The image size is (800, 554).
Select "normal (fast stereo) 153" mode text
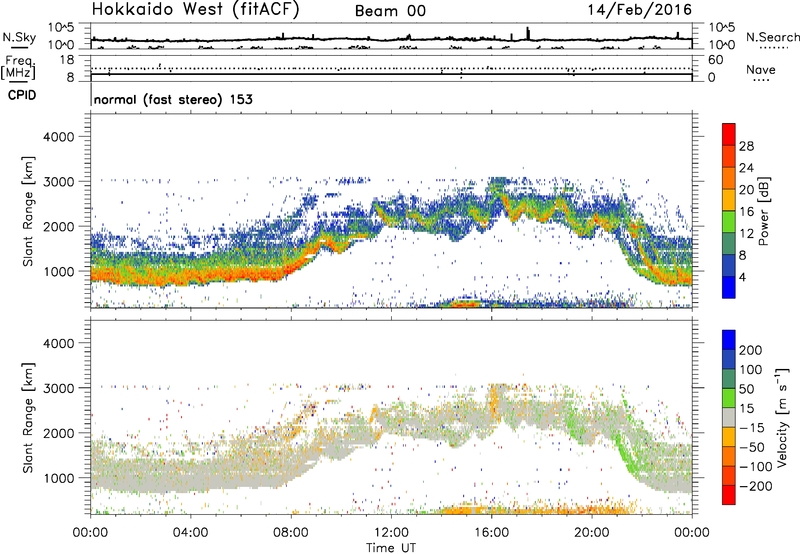coord(173,99)
